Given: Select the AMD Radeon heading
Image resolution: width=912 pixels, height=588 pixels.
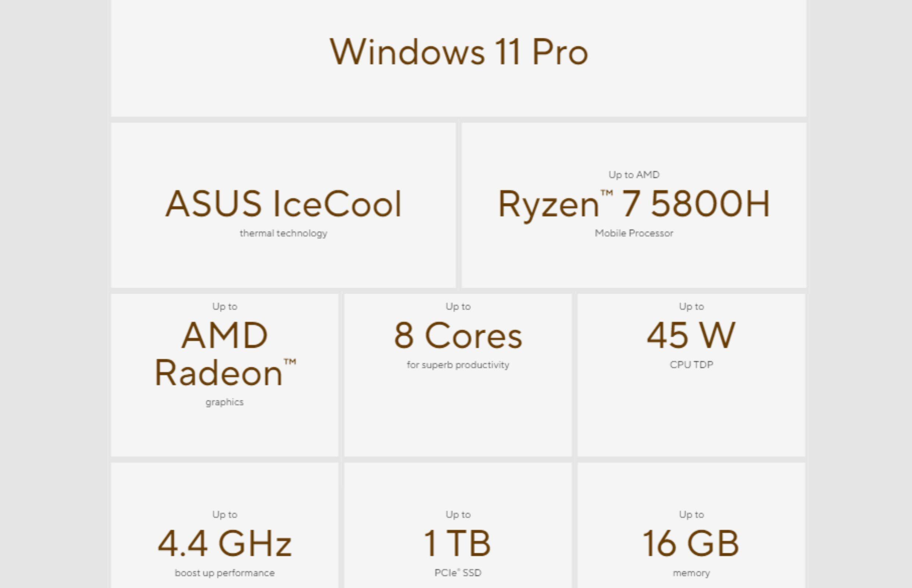Looking at the screenshot, I should pyautogui.click(x=225, y=354).
